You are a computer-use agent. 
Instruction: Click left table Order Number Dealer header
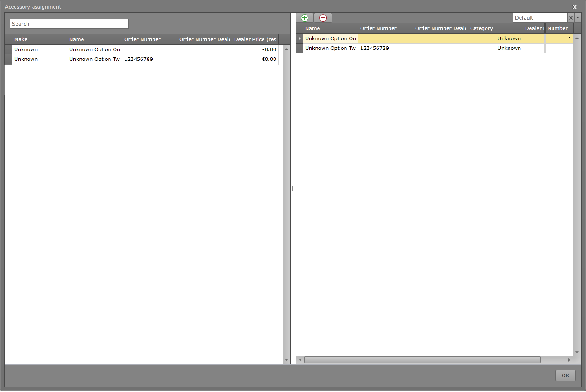[204, 39]
